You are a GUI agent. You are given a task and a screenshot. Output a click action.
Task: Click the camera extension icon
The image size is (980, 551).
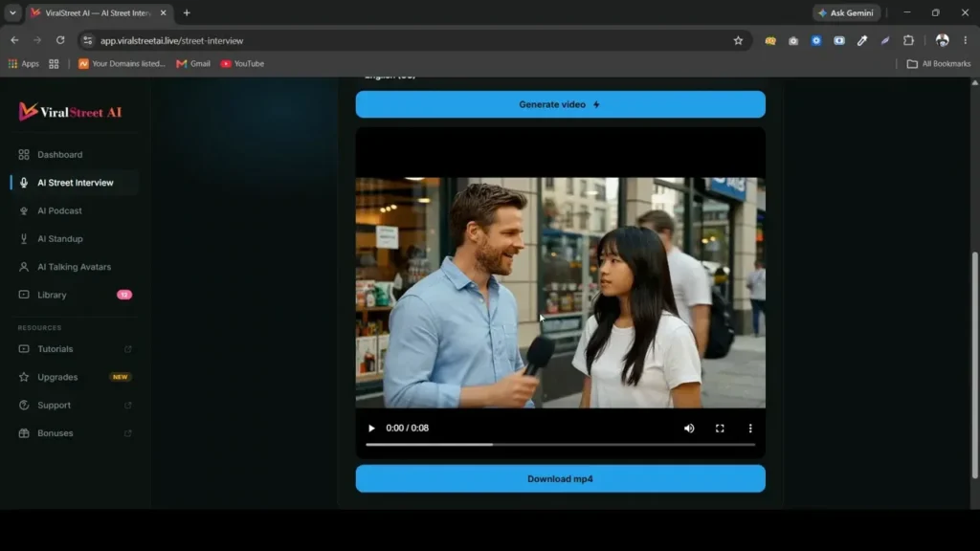tap(793, 40)
